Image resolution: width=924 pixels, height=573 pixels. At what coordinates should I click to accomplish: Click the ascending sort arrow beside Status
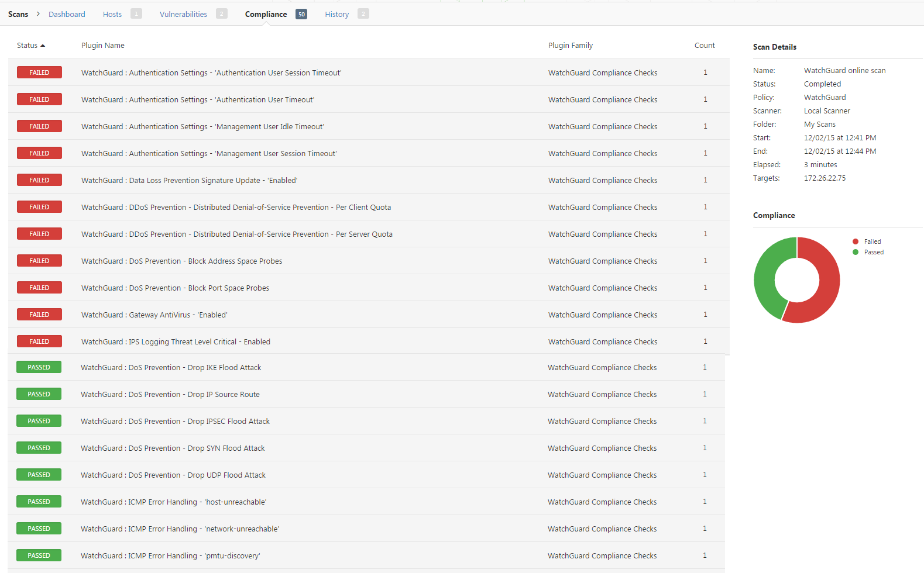point(43,46)
